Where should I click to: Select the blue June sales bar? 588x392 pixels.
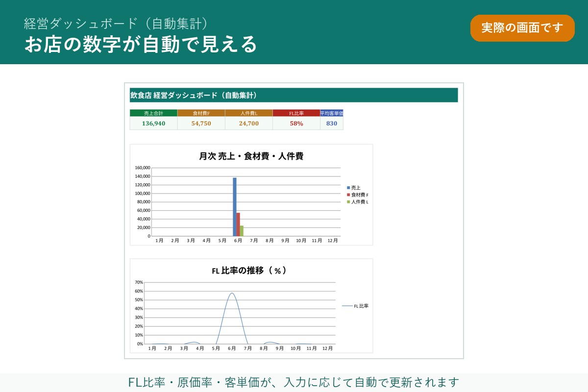pos(235,207)
